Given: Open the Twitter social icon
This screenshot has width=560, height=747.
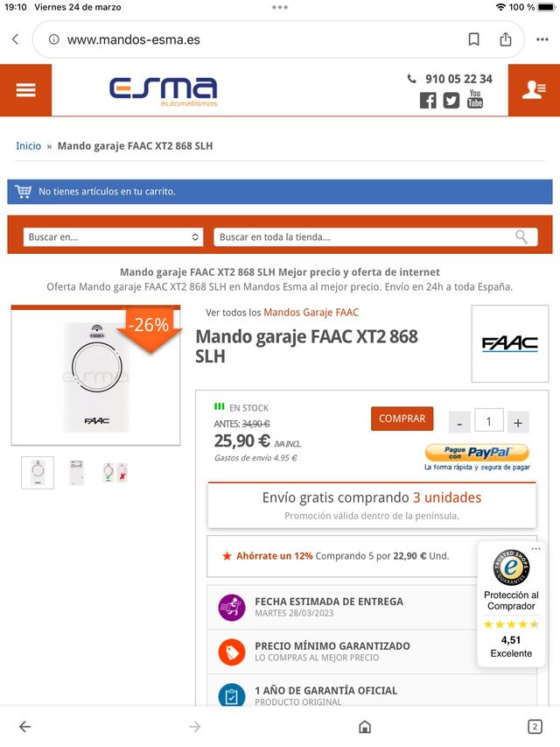Looking at the screenshot, I should click(451, 101).
